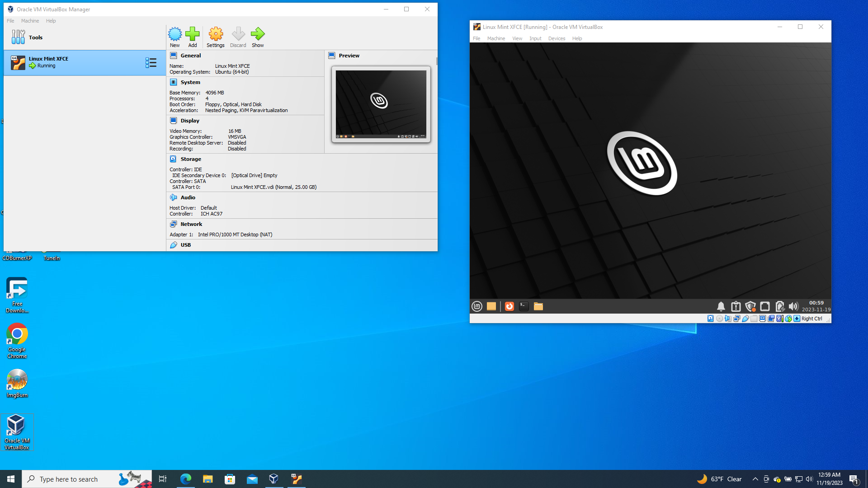Click the display indicator in VM status bar
The image size is (868, 488).
pos(762,319)
